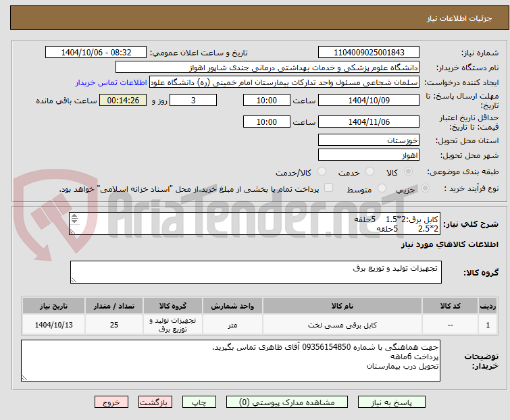Click row group cell تجهیزات تولید و توزیع برق

173,325
